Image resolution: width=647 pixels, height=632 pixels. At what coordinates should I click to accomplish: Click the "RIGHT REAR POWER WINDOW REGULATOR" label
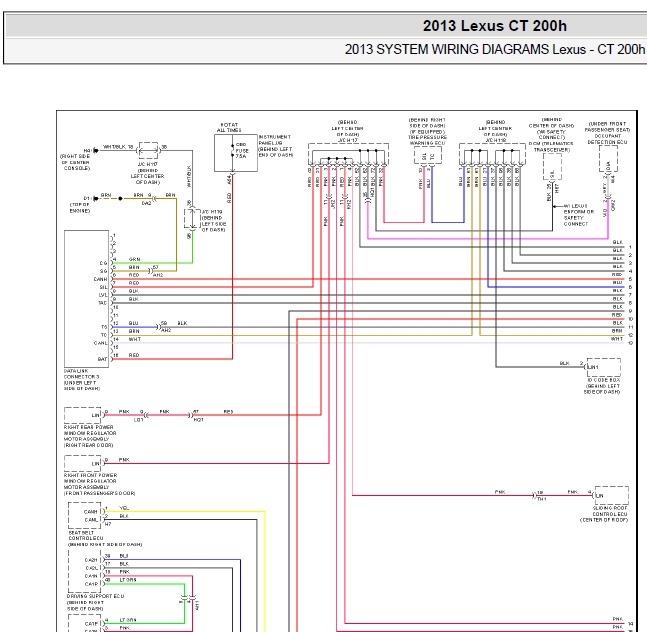(90, 430)
